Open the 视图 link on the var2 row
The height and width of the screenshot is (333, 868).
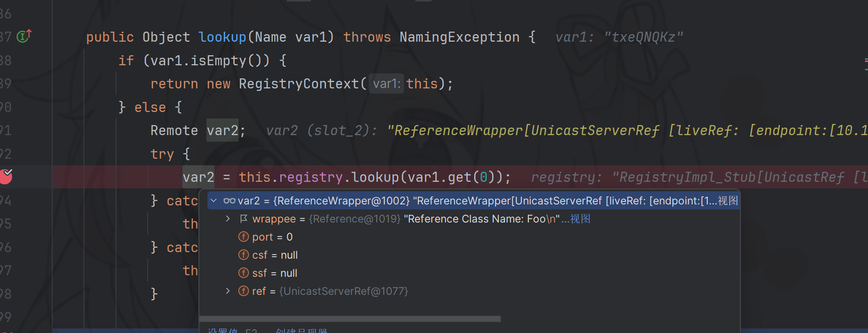coord(728,201)
